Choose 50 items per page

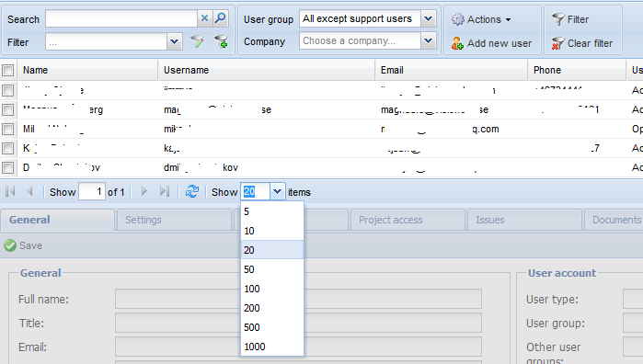pos(272,269)
